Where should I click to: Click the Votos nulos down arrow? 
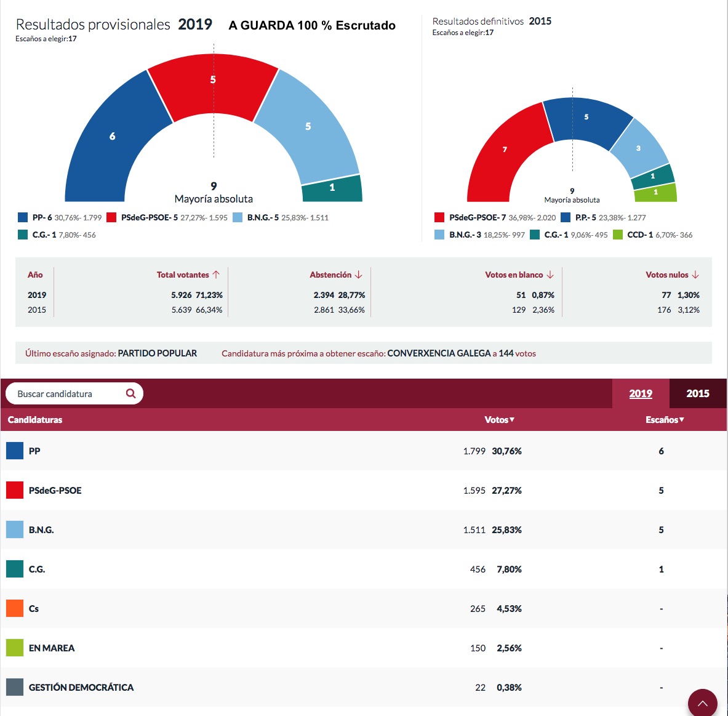point(695,275)
